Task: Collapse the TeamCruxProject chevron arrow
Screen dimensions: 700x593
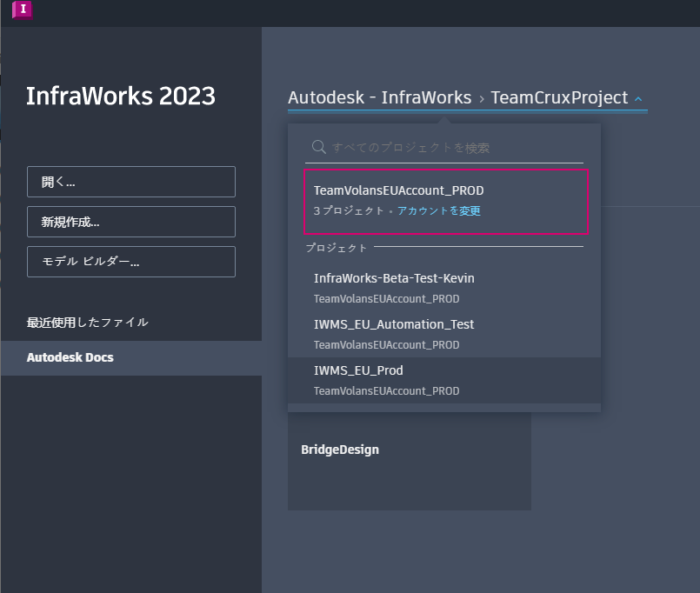Action: click(x=638, y=99)
